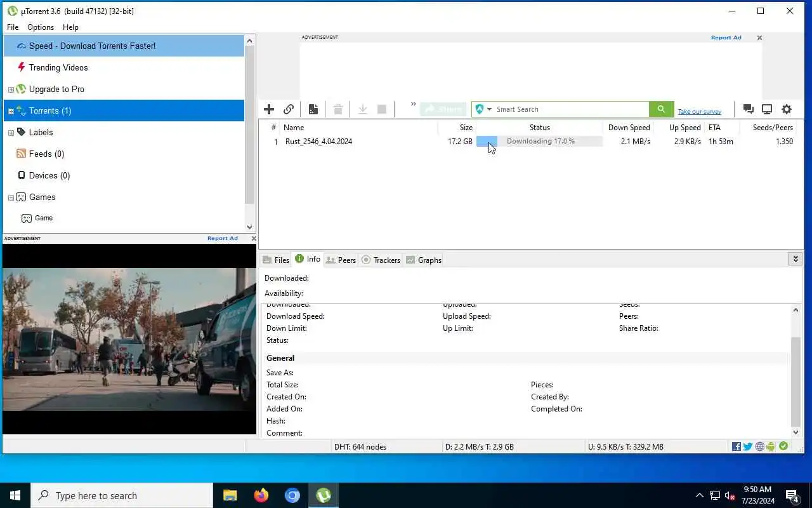Expand the Torrents (1) tree node

click(11, 111)
